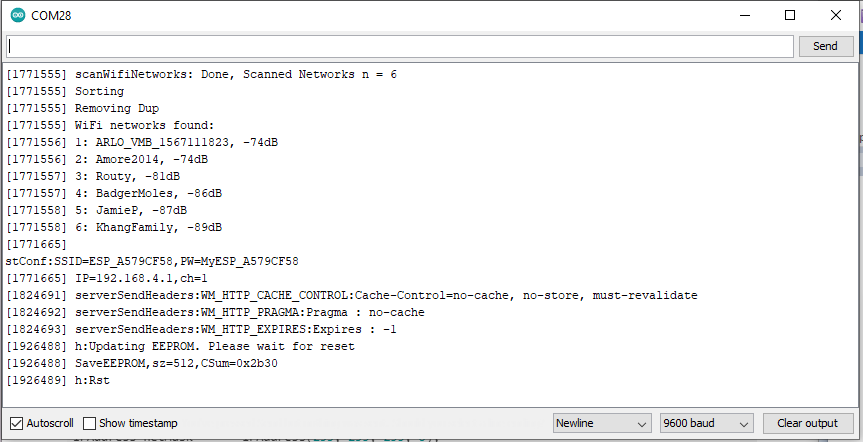
Task: Click the 'Routy, -81dB' network line
Action: [x=93, y=177]
